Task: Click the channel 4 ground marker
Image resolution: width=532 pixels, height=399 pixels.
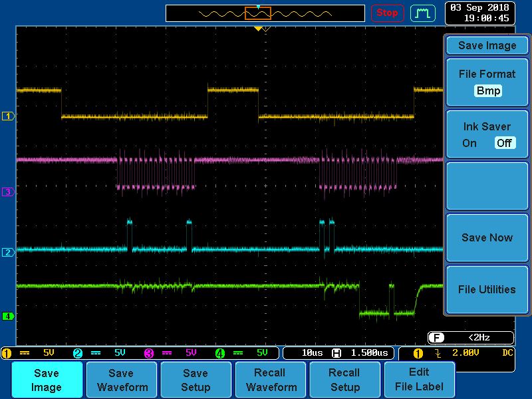Action: [8, 317]
